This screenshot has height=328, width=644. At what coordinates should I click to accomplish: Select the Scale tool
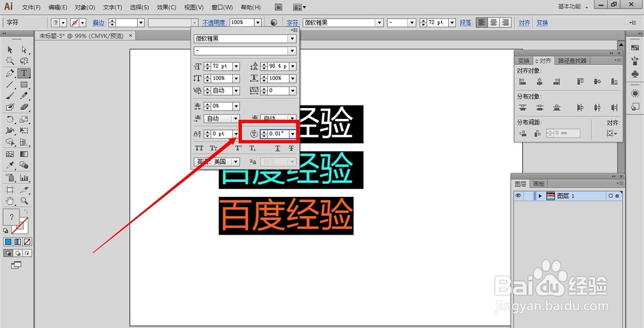[24, 120]
